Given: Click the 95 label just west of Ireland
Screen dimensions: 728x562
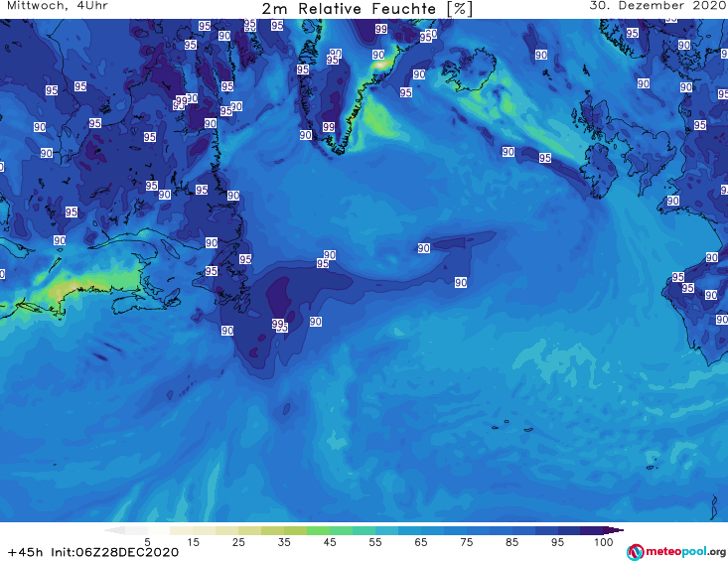Looking at the screenshot, I should click(545, 158).
